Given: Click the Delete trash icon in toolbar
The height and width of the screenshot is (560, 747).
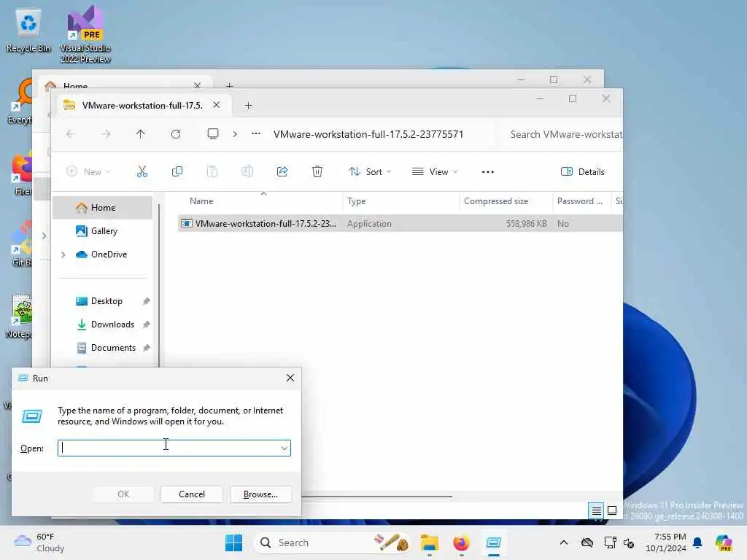Looking at the screenshot, I should (317, 172).
